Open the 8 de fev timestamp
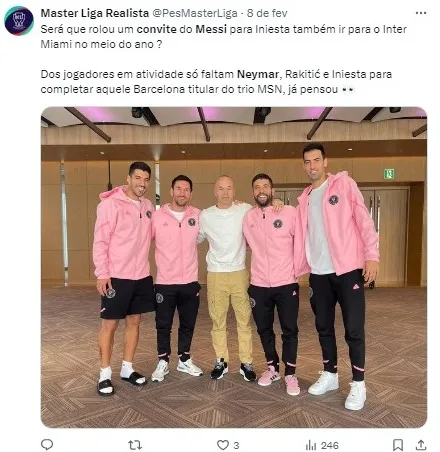The width and height of the screenshot is (440, 452). [x=267, y=13]
